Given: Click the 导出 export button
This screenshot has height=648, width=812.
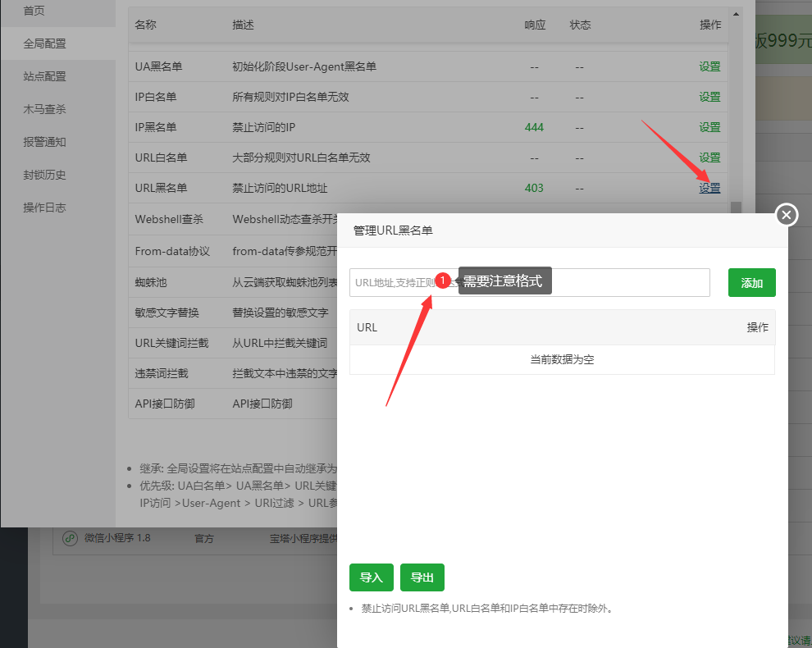Looking at the screenshot, I should click(422, 577).
